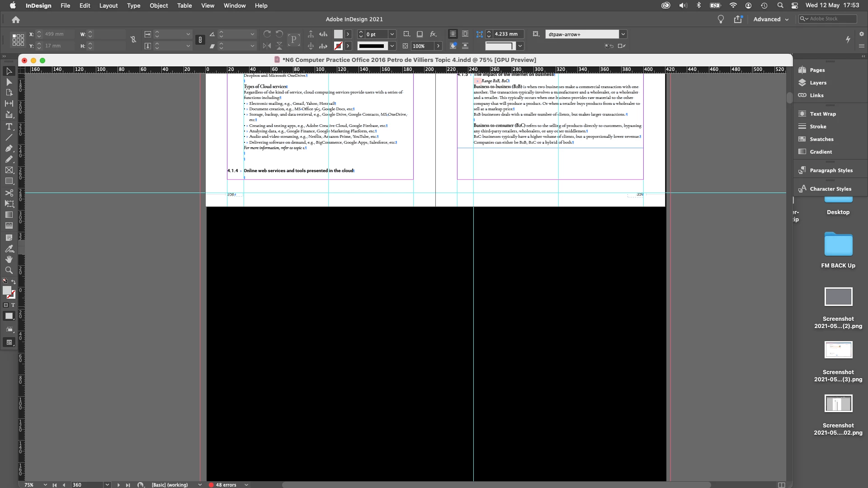
Task: Select the Rectangle Frame tool
Action: (x=9, y=170)
